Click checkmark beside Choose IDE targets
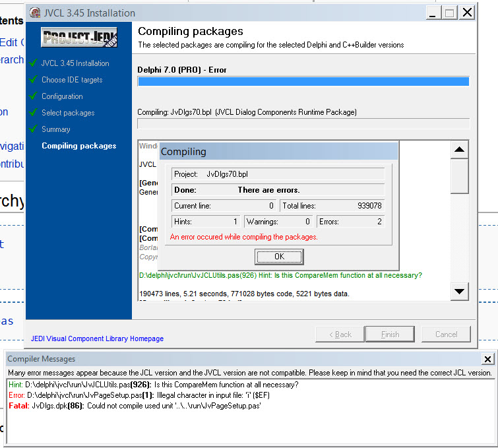 pos(32,80)
